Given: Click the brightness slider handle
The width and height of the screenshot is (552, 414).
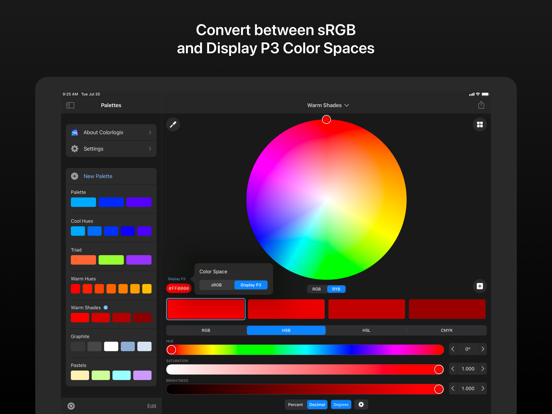Looking at the screenshot, I should [x=439, y=389].
